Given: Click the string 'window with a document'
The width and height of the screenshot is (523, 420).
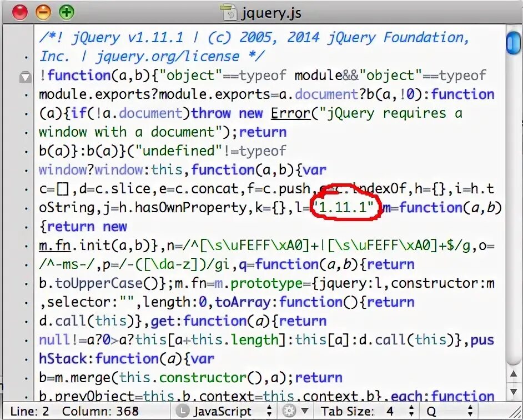Looking at the screenshot, I should 131,132.
